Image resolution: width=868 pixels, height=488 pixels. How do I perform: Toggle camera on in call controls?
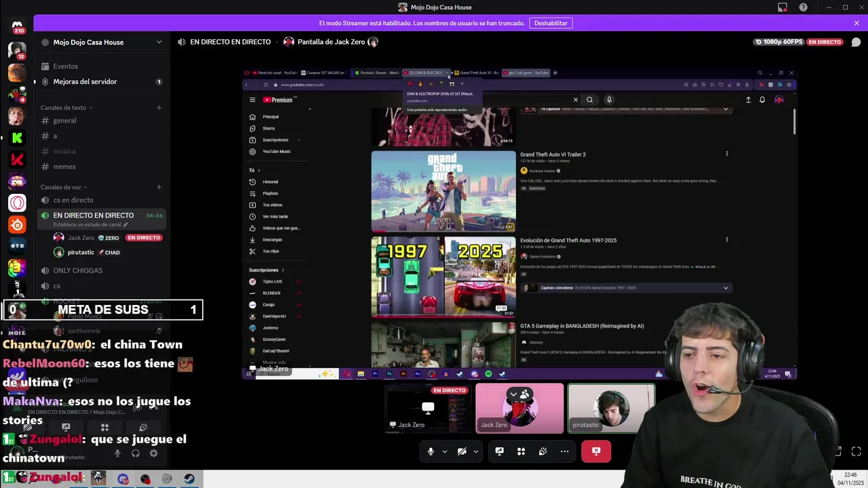462,451
